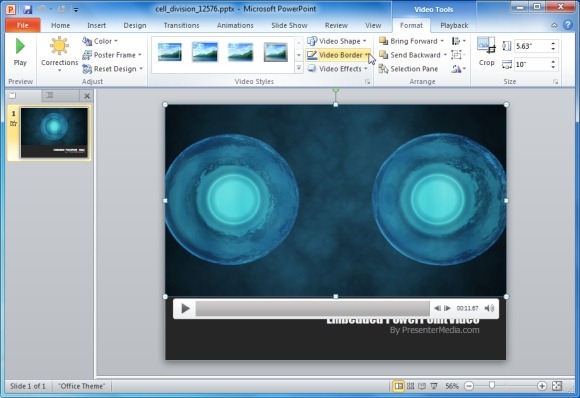Image resolution: width=580 pixels, height=398 pixels.
Task: Click the zoom in plus button
Action: (x=542, y=386)
